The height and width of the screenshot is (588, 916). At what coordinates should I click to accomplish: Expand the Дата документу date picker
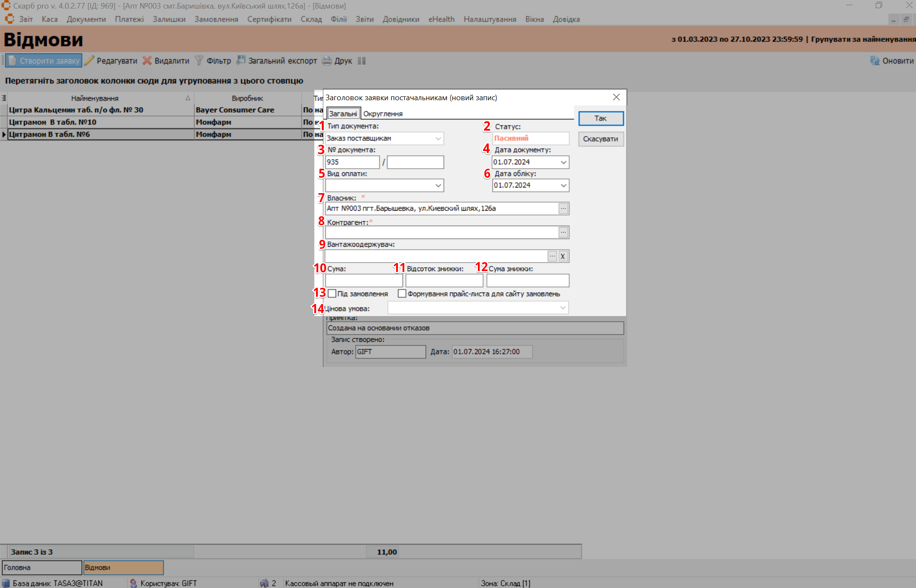(x=564, y=162)
